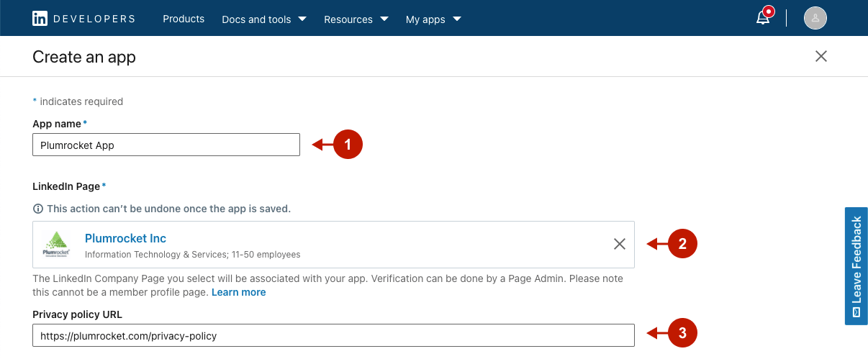Click the red step 3 marker

682,333
